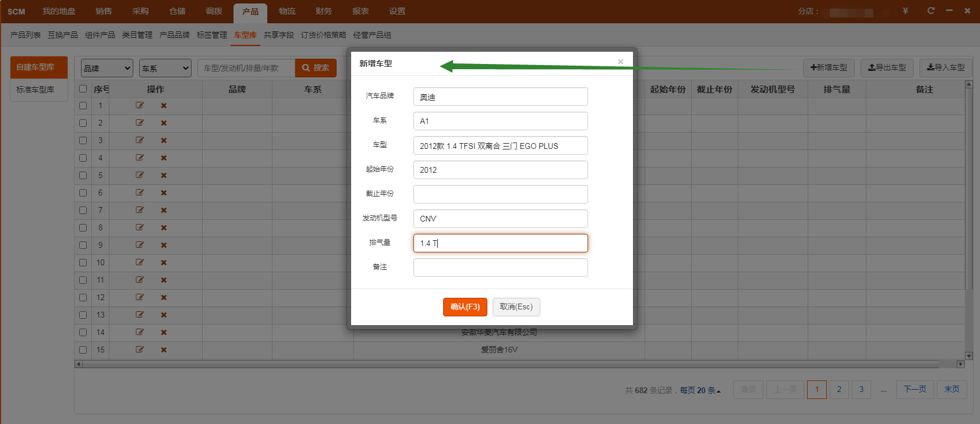Close the 新增车型 dialog with X
980x424 pixels.
click(x=620, y=62)
